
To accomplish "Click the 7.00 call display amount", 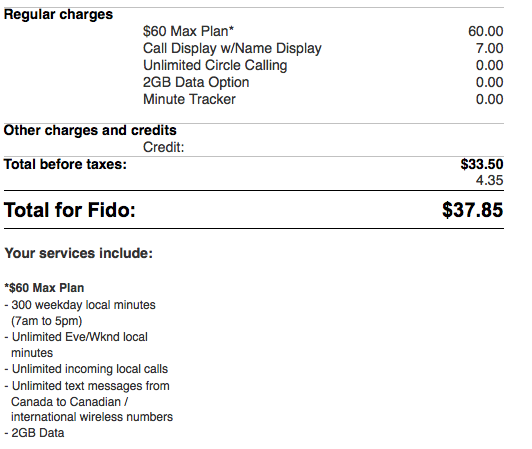I will coord(489,48).
